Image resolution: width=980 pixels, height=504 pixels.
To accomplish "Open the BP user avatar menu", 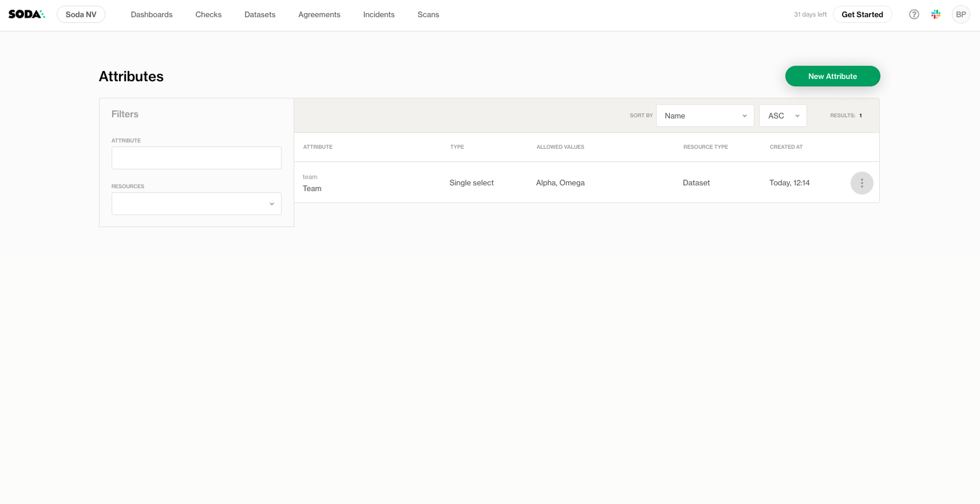I will tap(961, 14).
